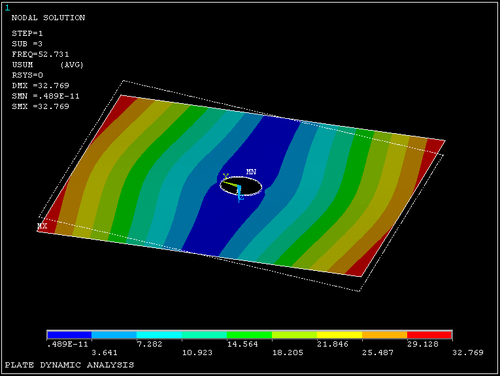Click the pure green legend swatch
This screenshot has width=500, height=376.
249,335
